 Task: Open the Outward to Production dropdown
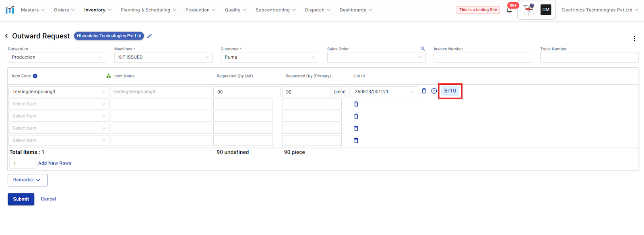click(x=57, y=57)
